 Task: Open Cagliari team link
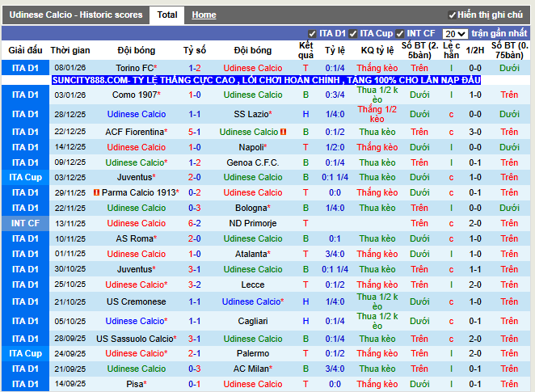pyautogui.click(x=253, y=321)
